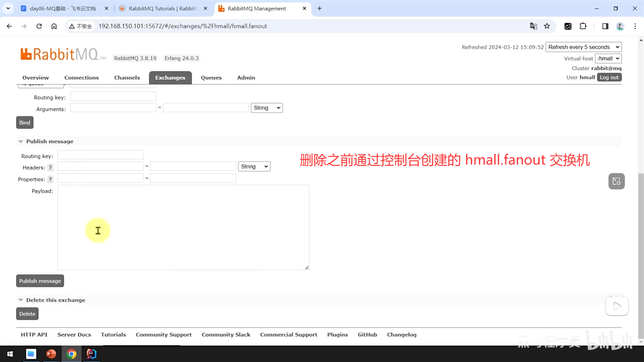
Task: Bookmark this page with star icon
Action: (547, 26)
